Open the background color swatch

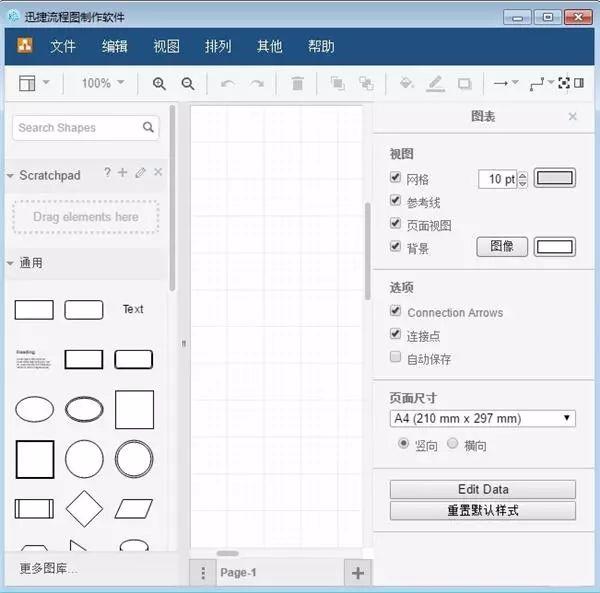pyautogui.click(x=554, y=247)
